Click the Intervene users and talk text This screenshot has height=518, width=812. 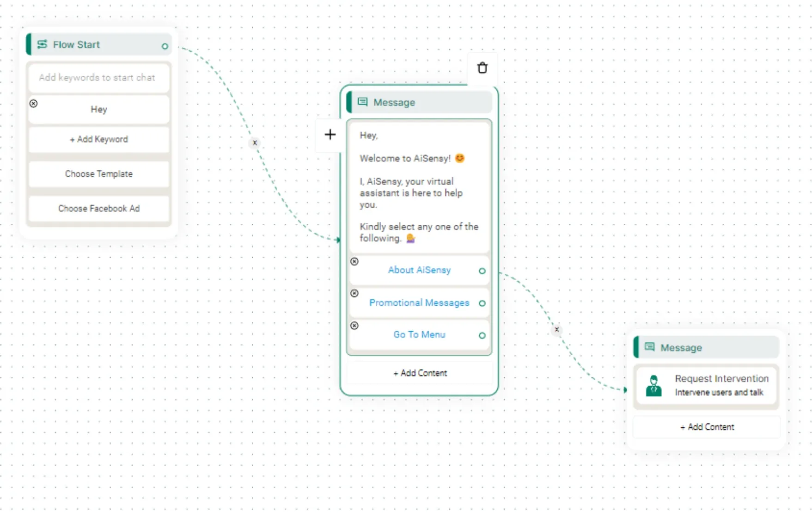pos(719,392)
